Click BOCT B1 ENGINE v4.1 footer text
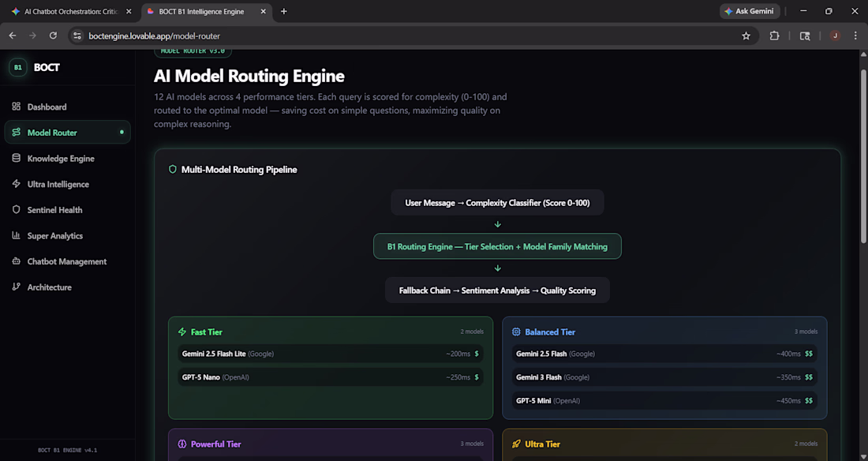 [x=68, y=450]
